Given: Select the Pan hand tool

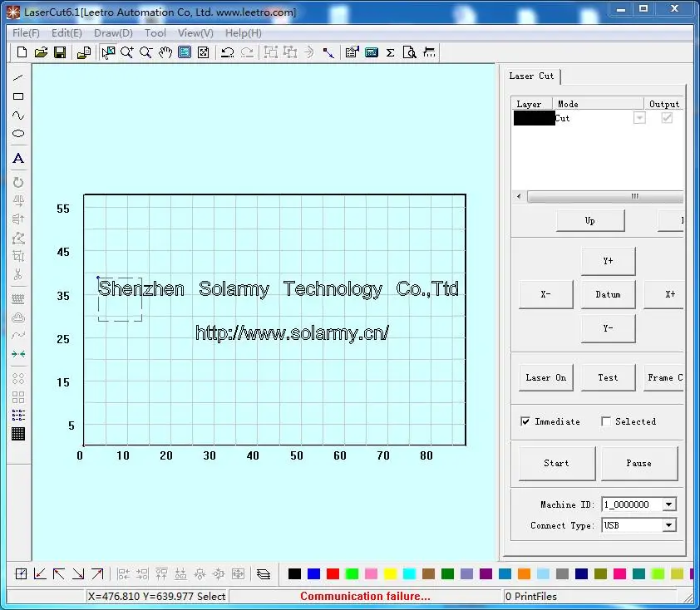Looking at the screenshot, I should [x=165, y=52].
